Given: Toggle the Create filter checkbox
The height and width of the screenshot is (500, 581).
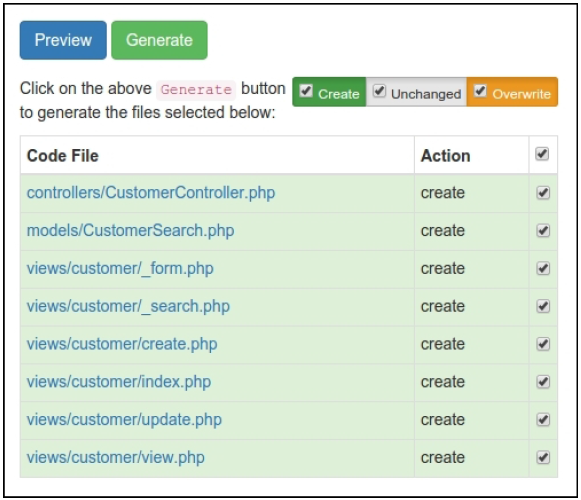Looking at the screenshot, I should [x=306, y=91].
